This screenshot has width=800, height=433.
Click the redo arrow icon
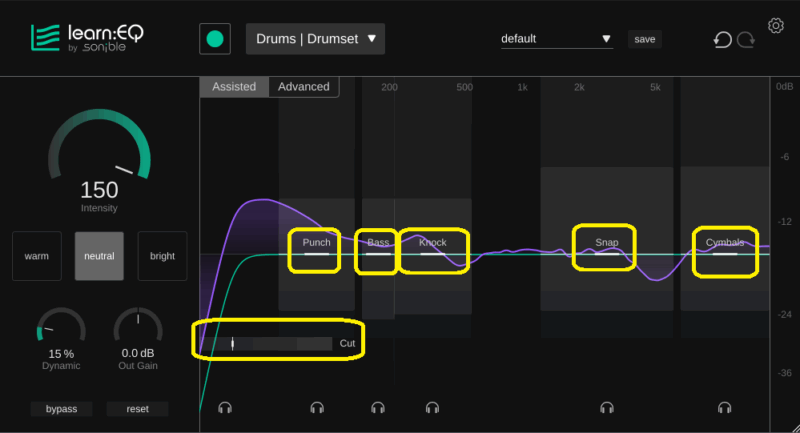click(746, 40)
